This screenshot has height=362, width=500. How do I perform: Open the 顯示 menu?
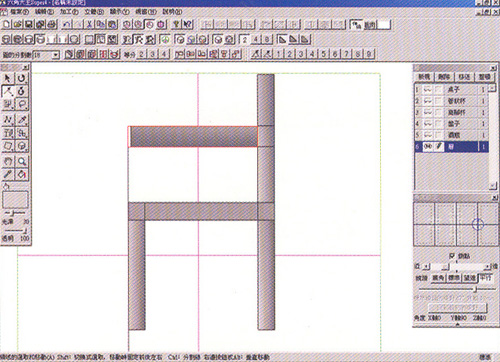[x=119, y=12]
